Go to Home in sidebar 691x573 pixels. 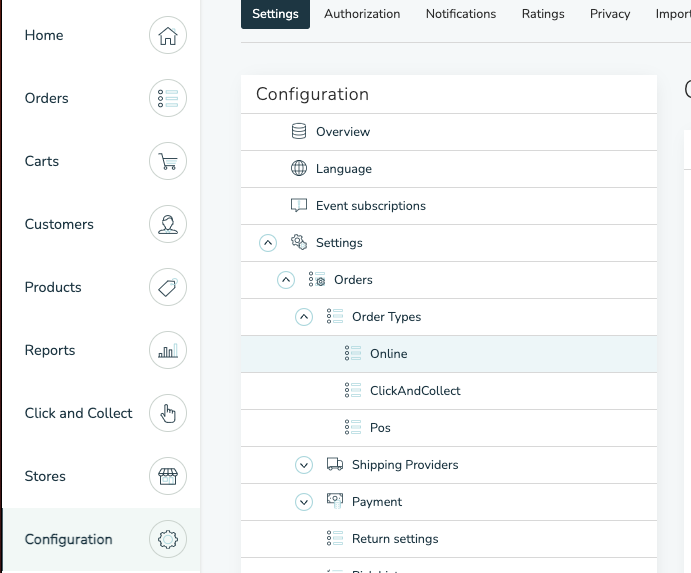pyautogui.click(x=44, y=35)
